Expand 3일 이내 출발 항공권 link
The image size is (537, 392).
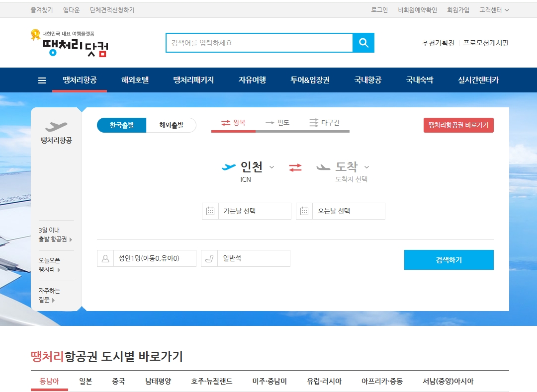point(56,235)
